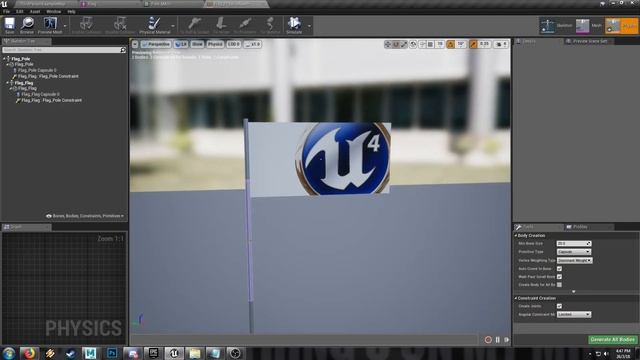Open viewport options arrow menu
Viewport: 640px width, 360px height.
point(135,44)
